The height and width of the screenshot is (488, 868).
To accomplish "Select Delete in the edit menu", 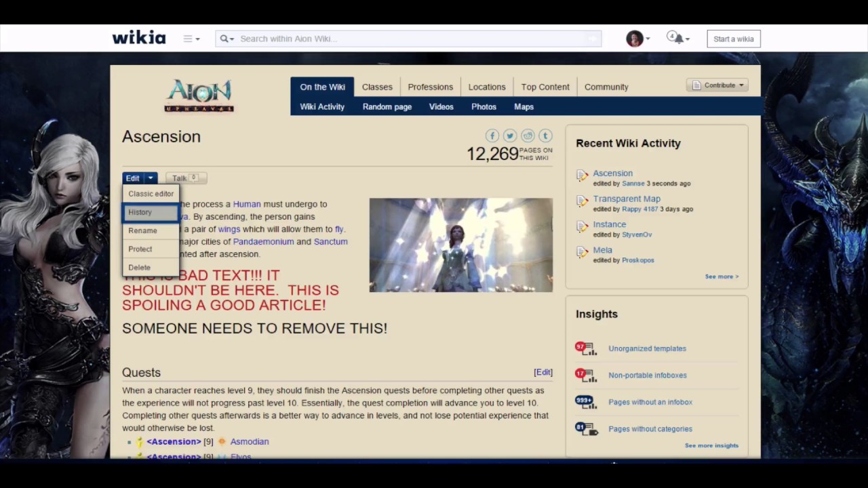I will (x=151, y=267).
